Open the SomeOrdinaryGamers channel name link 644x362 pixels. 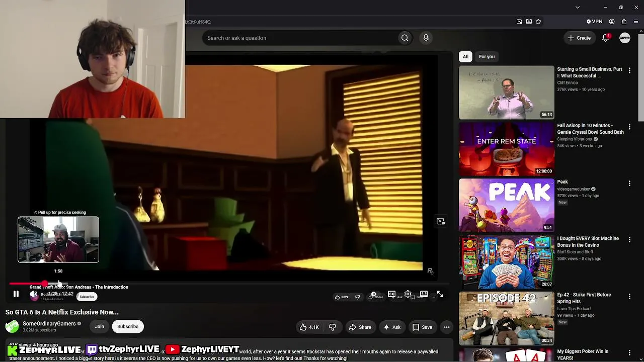(x=49, y=324)
